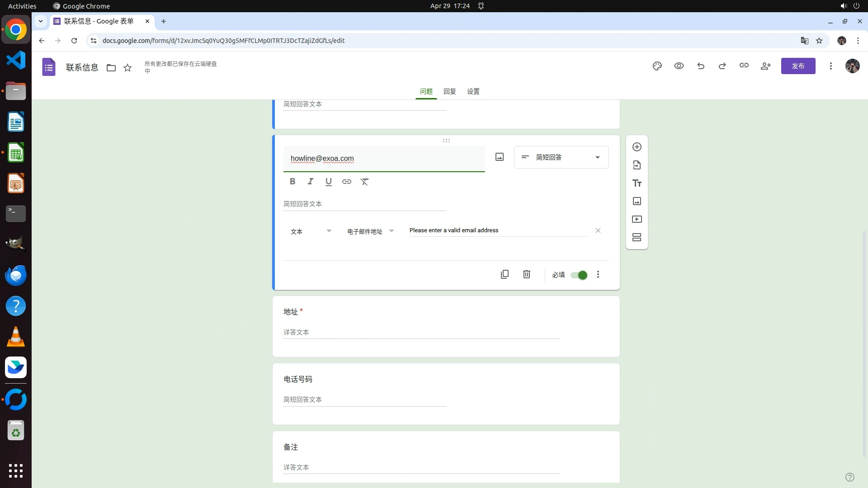Duplicate the current question

[505, 274]
